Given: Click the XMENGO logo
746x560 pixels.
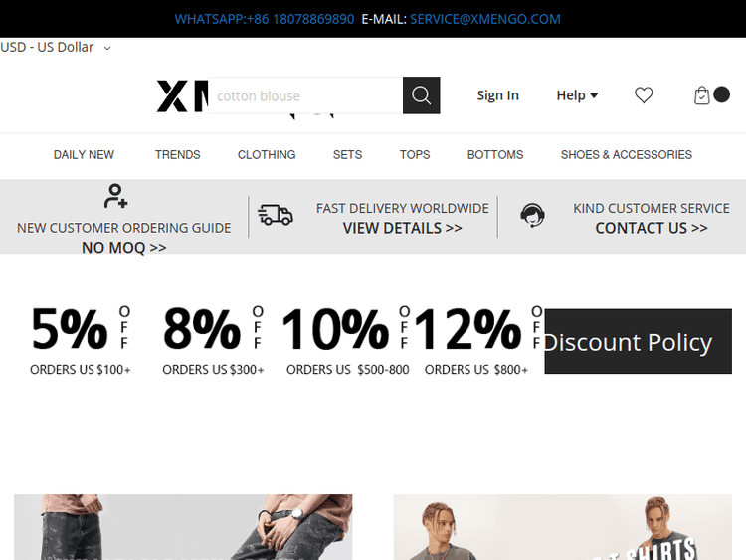Looking at the screenshot, I should click(181, 96).
